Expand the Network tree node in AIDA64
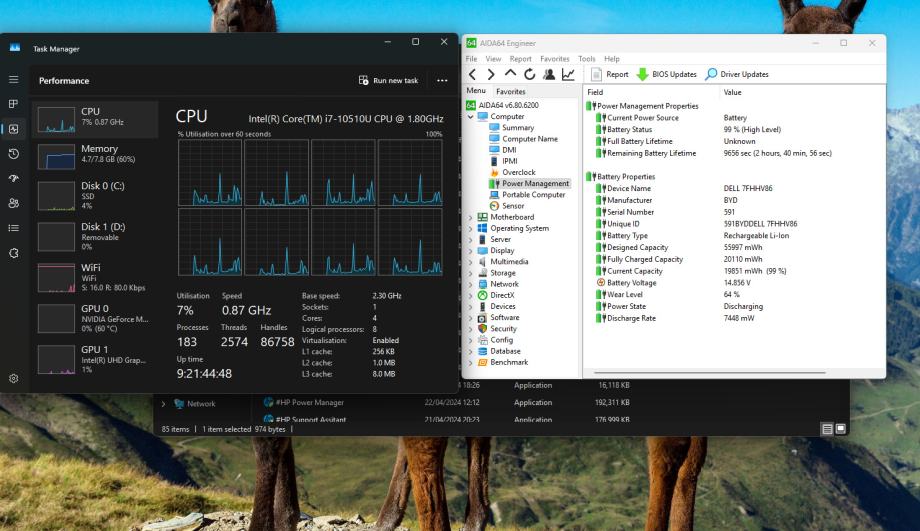The image size is (920, 531). [470, 285]
